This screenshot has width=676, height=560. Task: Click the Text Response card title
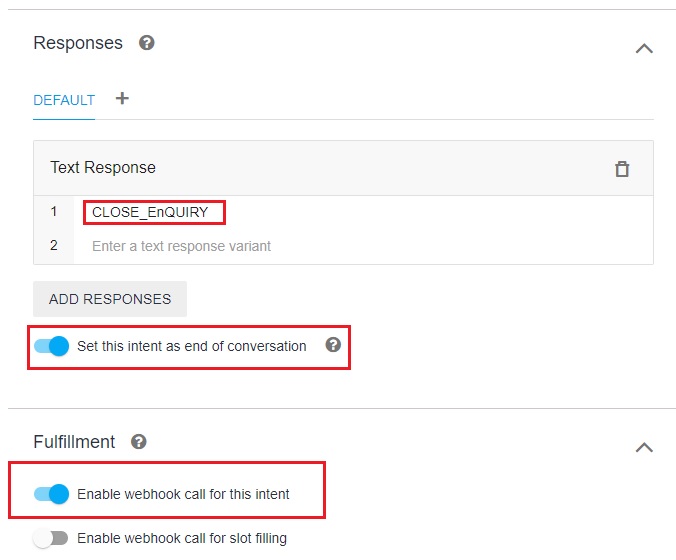pos(103,167)
